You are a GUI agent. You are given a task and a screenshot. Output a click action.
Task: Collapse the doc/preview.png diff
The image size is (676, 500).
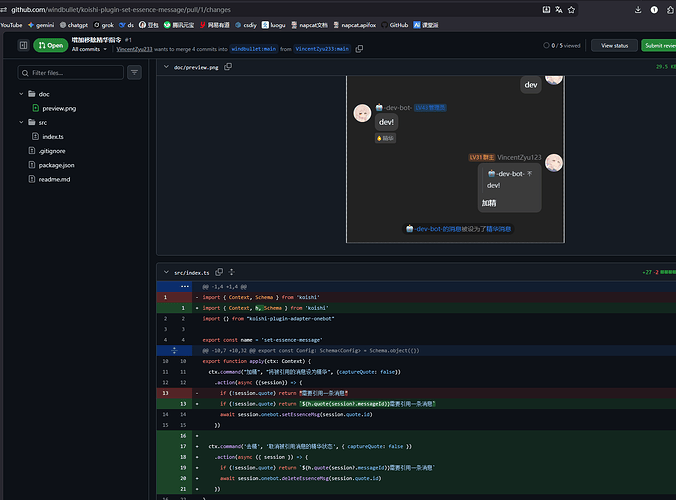(166, 67)
